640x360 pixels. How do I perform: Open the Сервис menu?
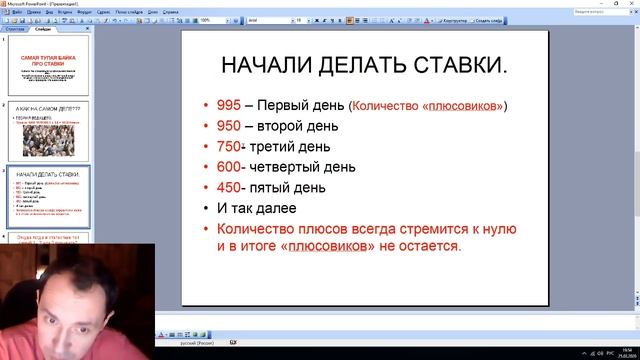pyautogui.click(x=103, y=12)
